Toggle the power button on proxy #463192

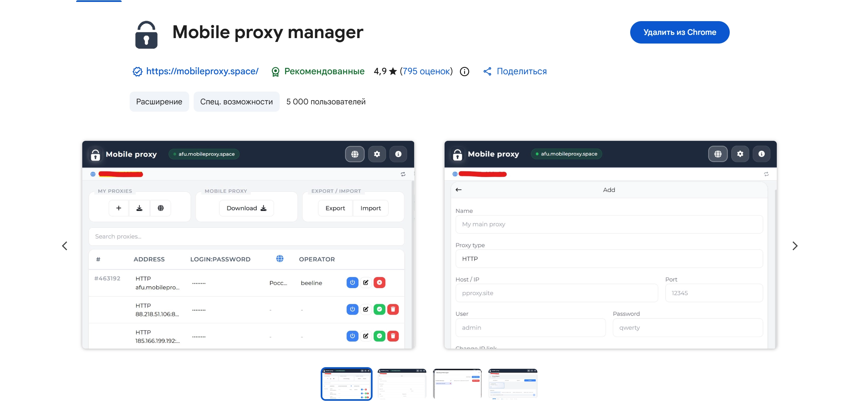tap(352, 283)
